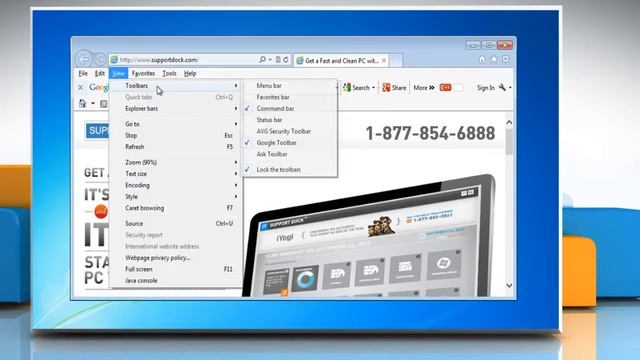Open the Favorites star icon
This screenshot has width=640, height=360.
pyautogui.click(x=494, y=59)
